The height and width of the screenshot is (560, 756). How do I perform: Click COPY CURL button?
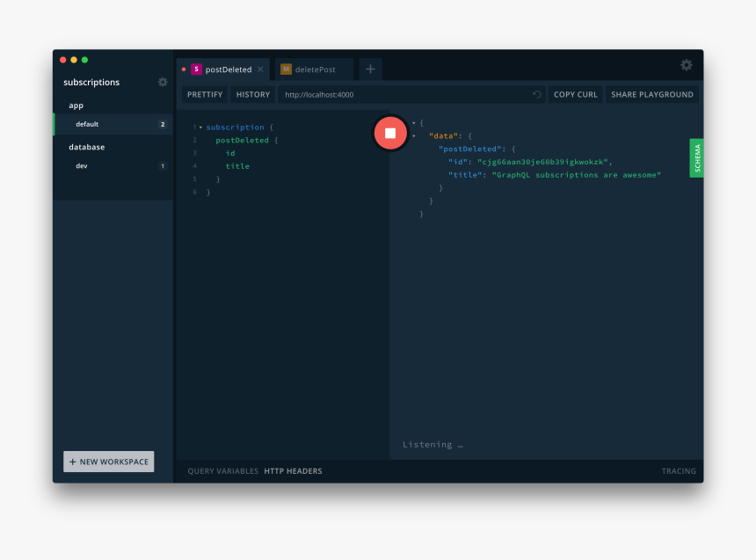click(x=575, y=95)
